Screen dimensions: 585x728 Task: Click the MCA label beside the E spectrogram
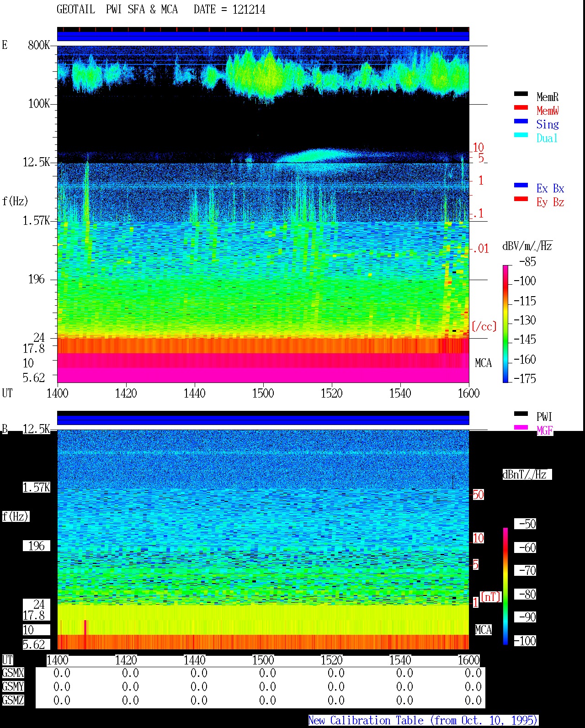[483, 363]
